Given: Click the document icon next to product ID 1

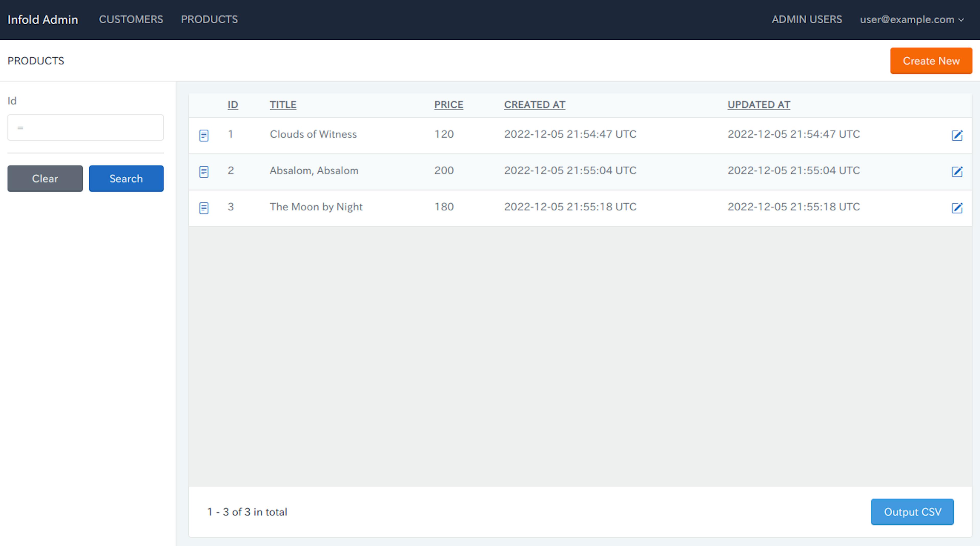Looking at the screenshot, I should point(204,134).
